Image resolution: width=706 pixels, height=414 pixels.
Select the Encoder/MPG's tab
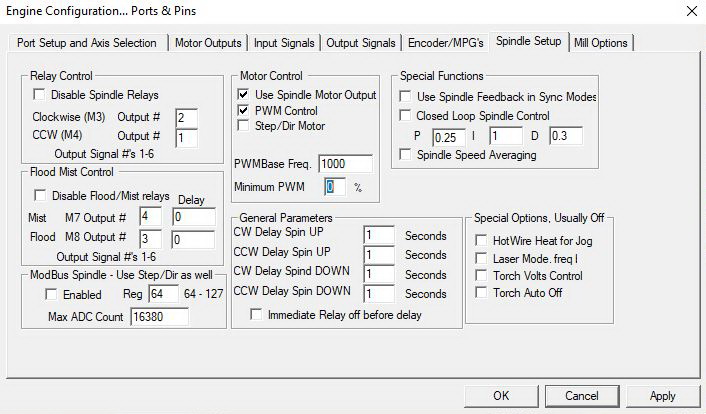(445, 43)
